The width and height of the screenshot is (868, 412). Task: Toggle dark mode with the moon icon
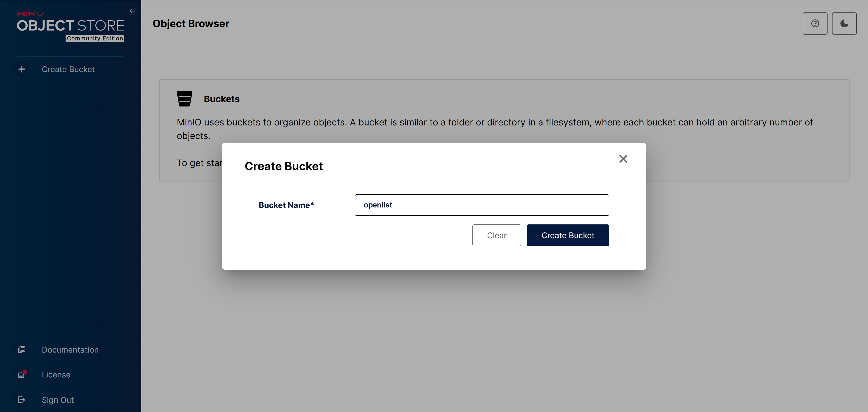844,24
